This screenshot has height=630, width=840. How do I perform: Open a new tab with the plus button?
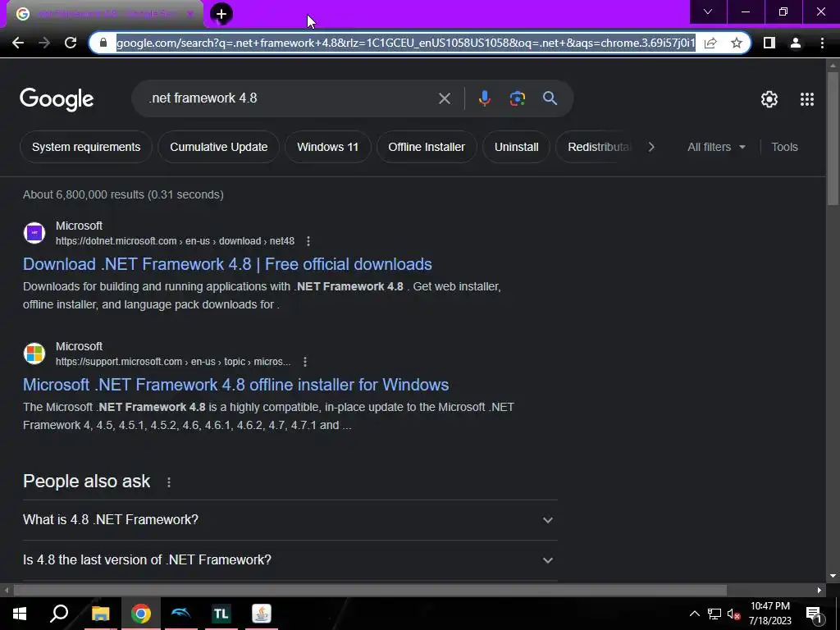pyautogui.click(x=221, y=14)
